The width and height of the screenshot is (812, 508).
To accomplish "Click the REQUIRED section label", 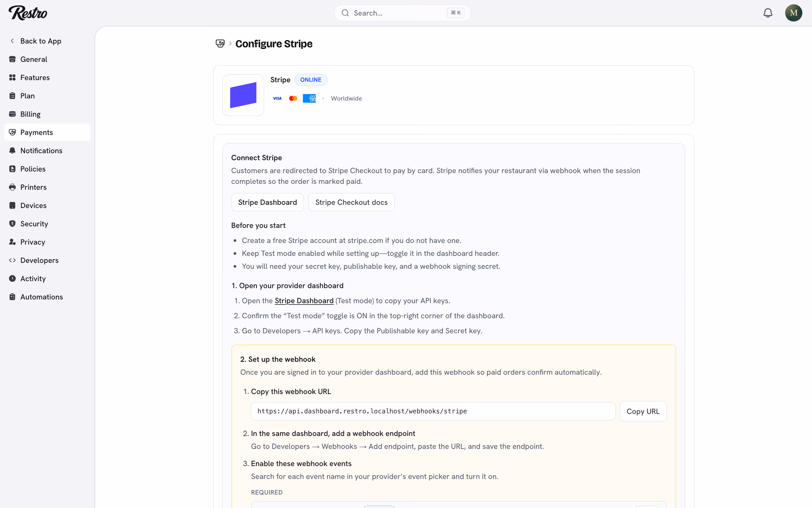I will click(x=267, y=492).
